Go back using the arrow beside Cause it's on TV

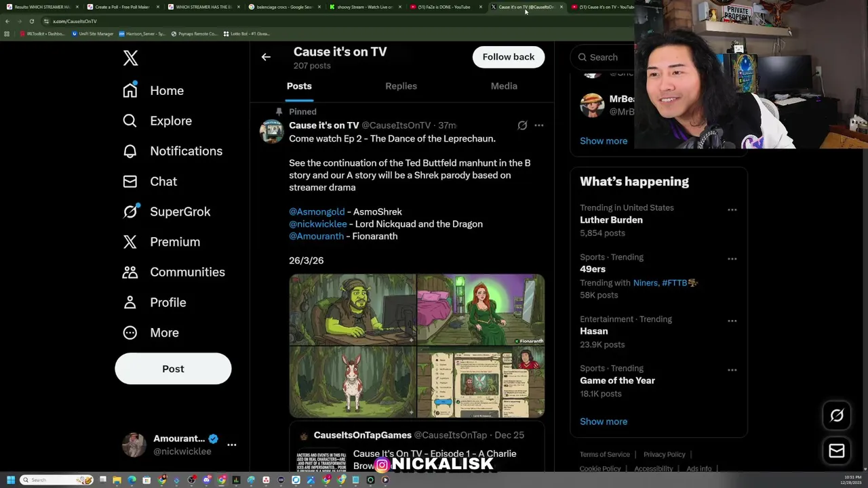266,57
